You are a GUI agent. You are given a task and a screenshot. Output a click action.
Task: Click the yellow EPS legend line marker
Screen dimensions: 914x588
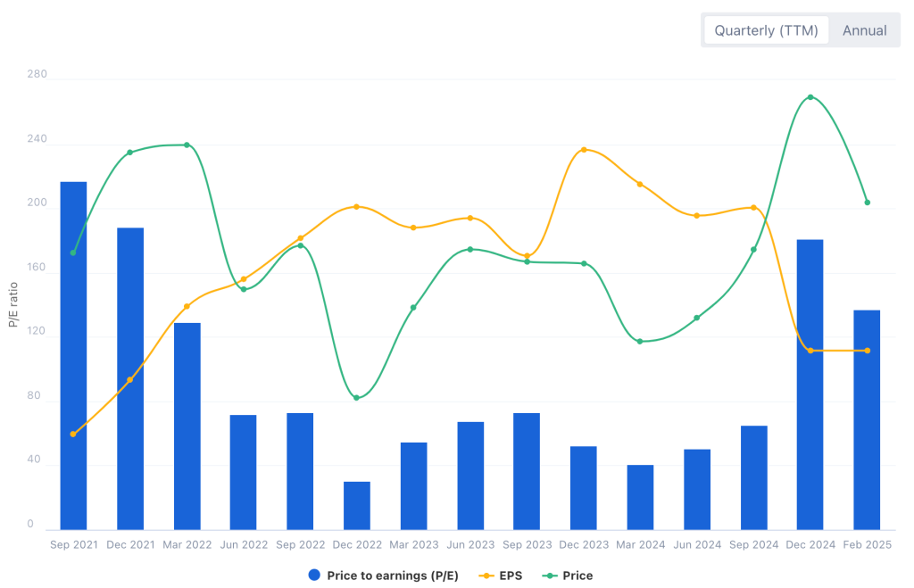click(x=486, y=576)
